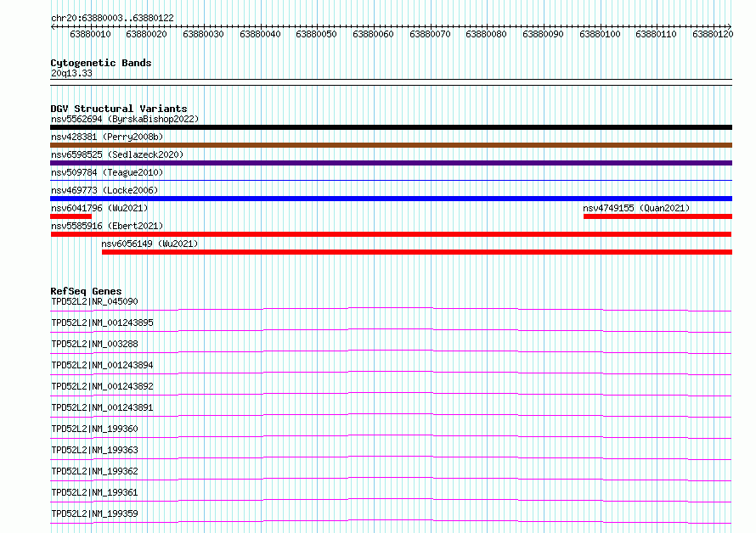This screenshot has width=756, height=533.
Task: Click ruler position 63880110
Action: tap(657, 34)
